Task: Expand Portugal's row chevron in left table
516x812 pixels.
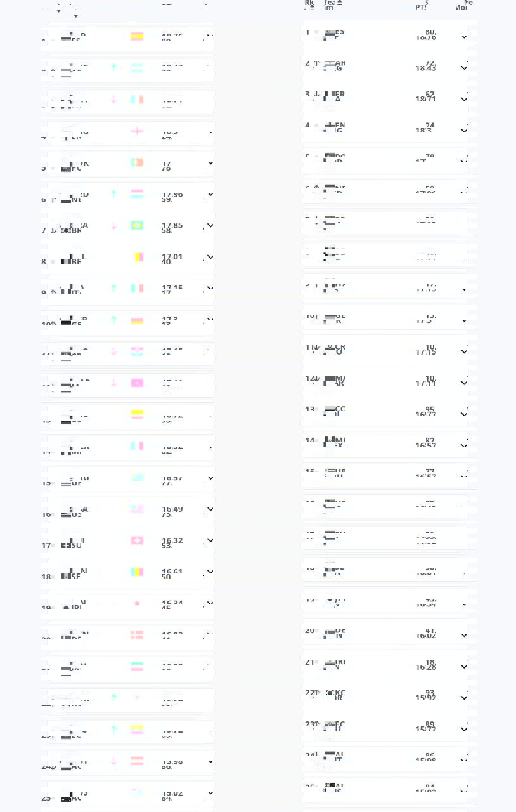Action: point(210,164)
